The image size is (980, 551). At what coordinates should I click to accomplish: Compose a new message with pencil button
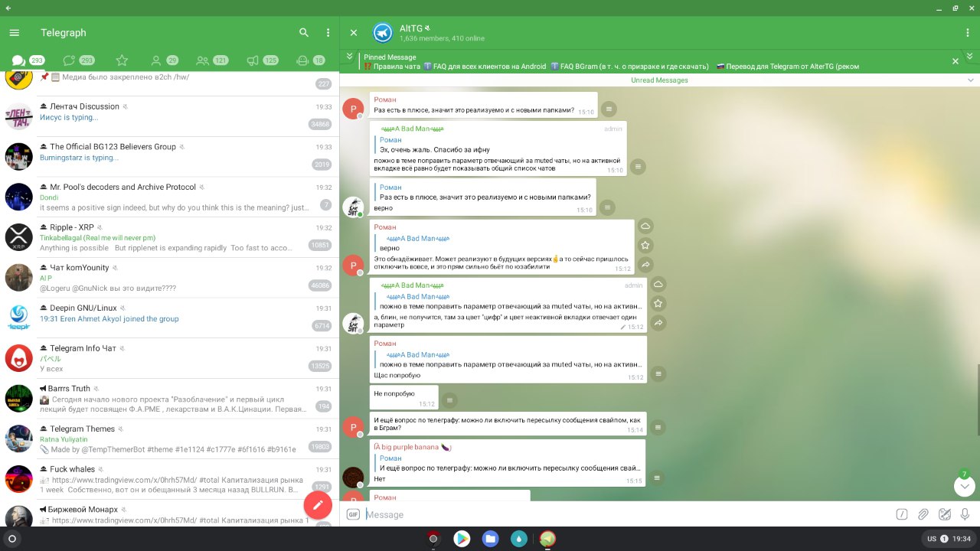pyautogui.click(x=318, y=505)
